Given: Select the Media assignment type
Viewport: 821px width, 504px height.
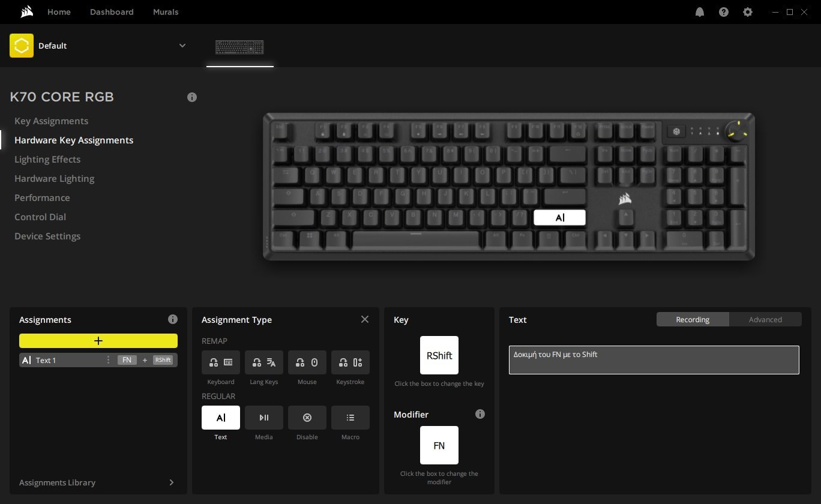Looking at the screenshot, I should click(264, 418).
